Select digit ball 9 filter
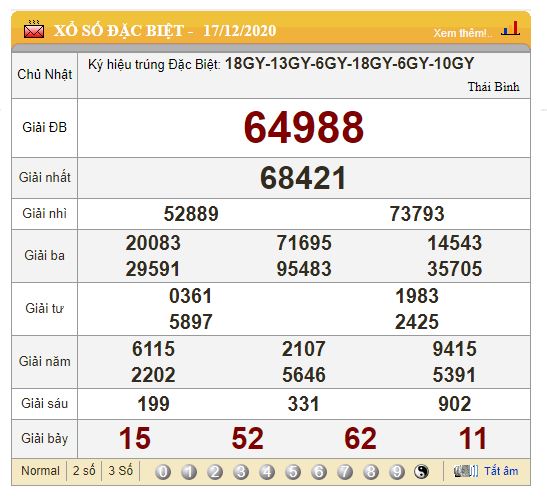The width and height of the screenshot is (547, 503). pyautogui.click(x=397, y=472)
